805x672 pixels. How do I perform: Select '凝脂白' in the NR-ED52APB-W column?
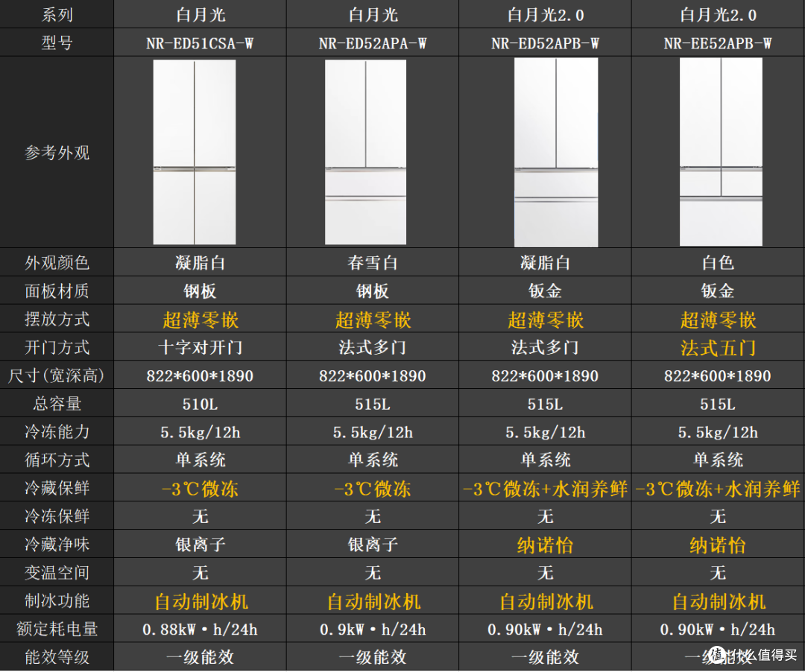tap(545, 263)
